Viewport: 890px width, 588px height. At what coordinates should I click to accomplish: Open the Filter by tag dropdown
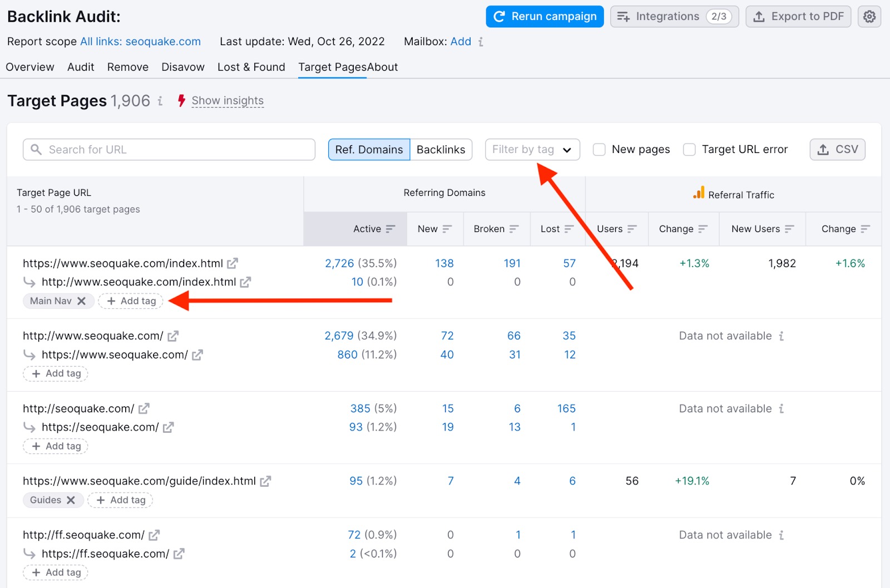(532, 149)
